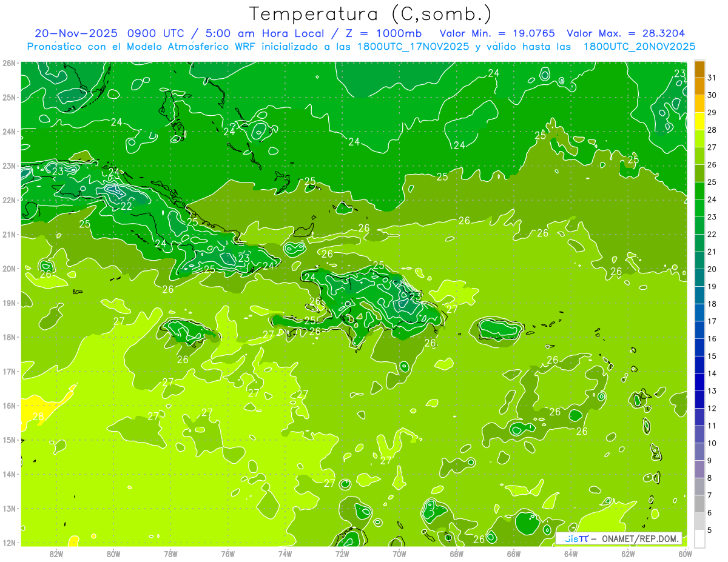
Task: Select the "1800UTC_17NOV2025" initialization text
Action: [413, 47]
